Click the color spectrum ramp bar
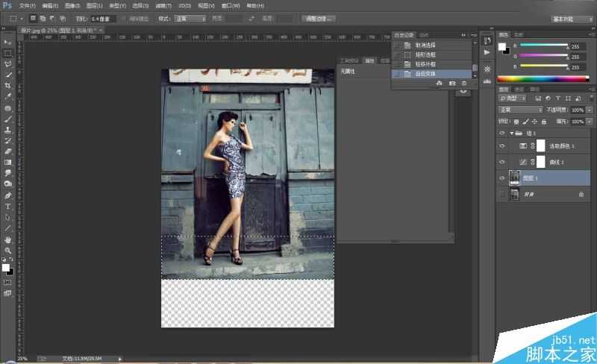 tap(543, 78)
